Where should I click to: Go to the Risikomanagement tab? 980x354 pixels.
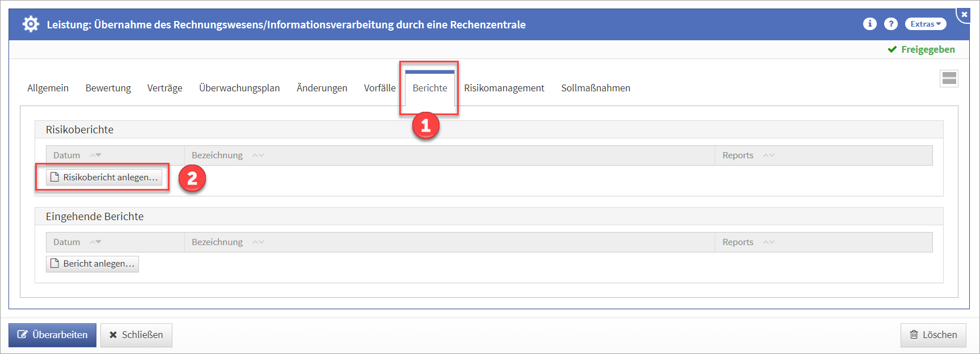pos(504,88)
